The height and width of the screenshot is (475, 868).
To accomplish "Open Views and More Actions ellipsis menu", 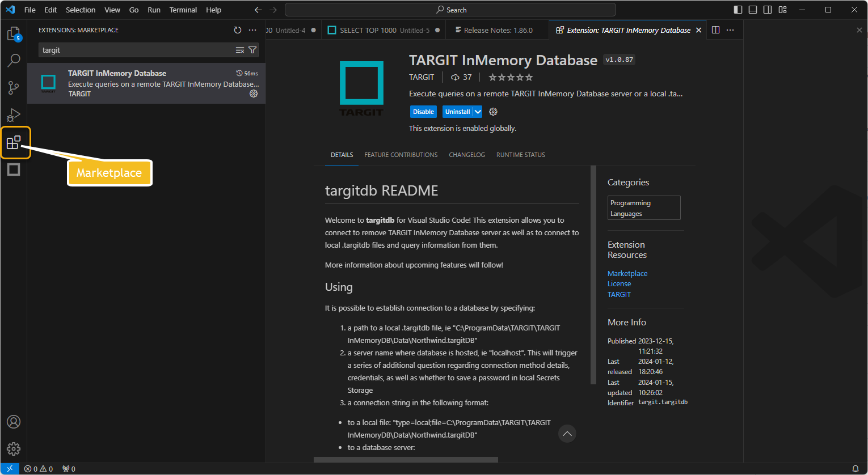I will [x=252, y=30].
